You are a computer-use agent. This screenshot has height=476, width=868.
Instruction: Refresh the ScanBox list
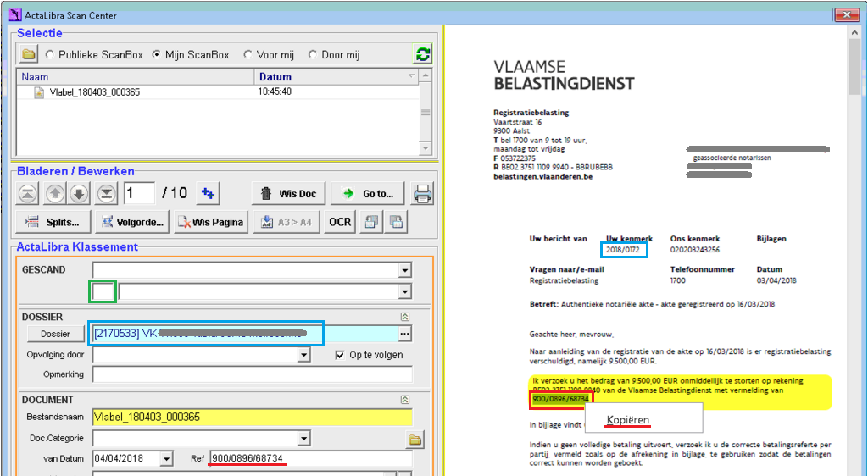click(422, 54)
